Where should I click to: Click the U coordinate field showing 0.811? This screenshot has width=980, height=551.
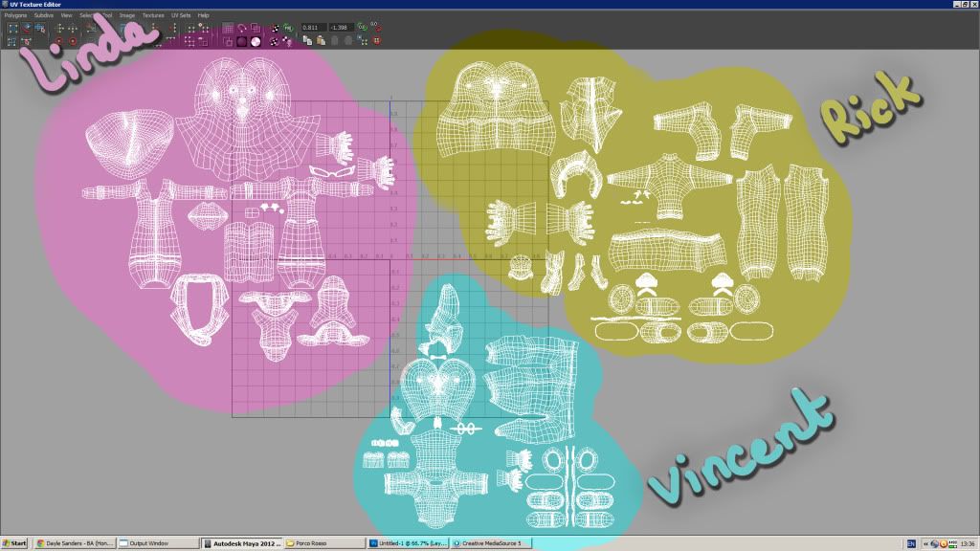pyautogui.click(x=313, y=28)
